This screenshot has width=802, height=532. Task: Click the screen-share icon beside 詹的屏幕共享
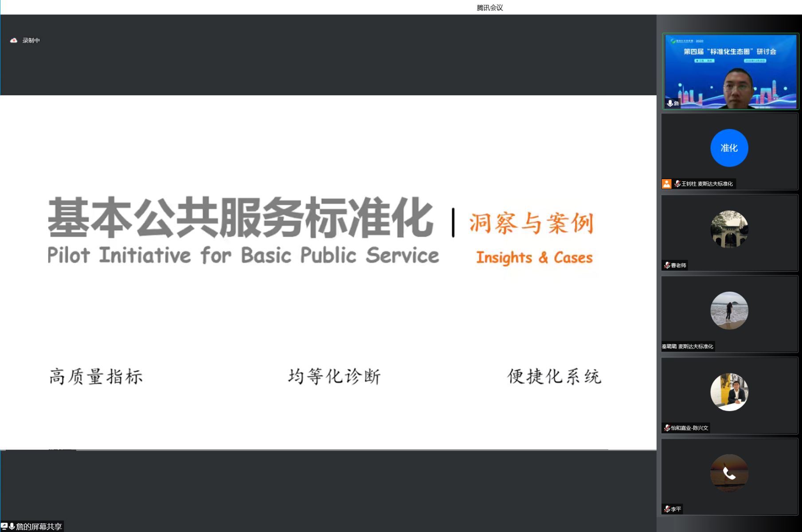(x=4, y=526)
